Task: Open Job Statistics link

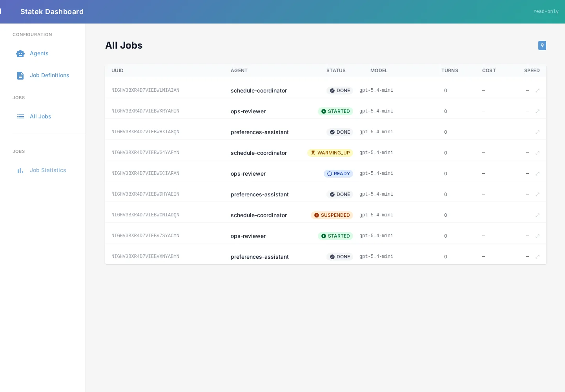Action: click(x=48, y=170)
